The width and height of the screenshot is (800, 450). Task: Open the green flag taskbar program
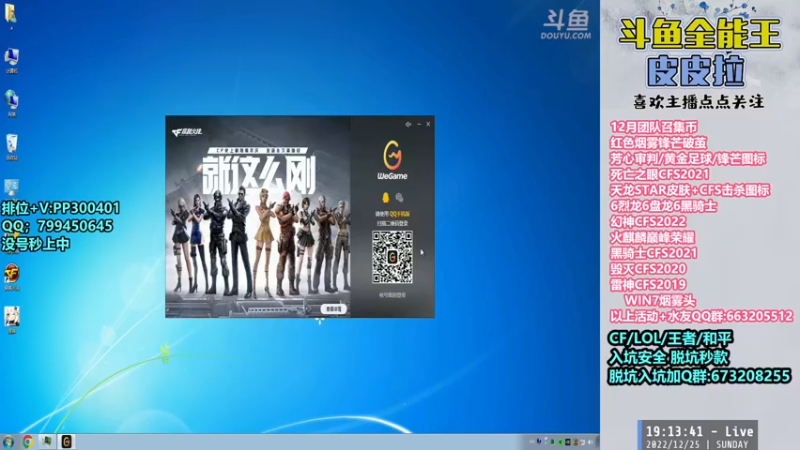(x=46, y=441)
